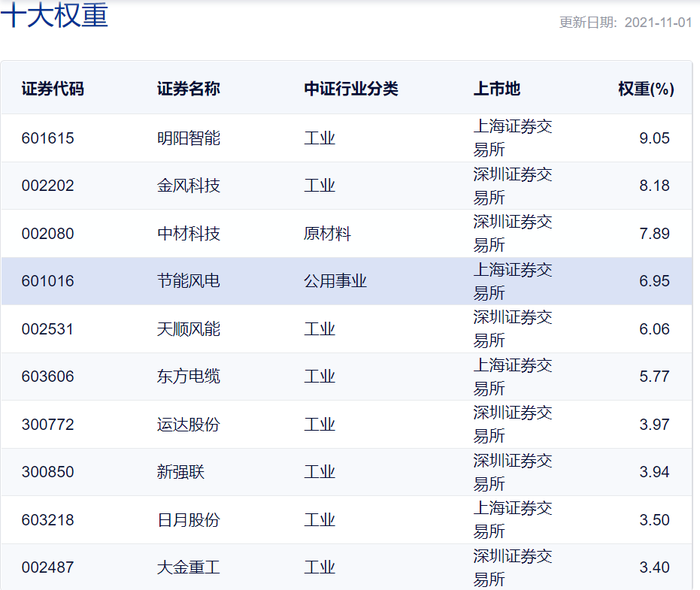Click the 日月股份 security name

point(188,520)
